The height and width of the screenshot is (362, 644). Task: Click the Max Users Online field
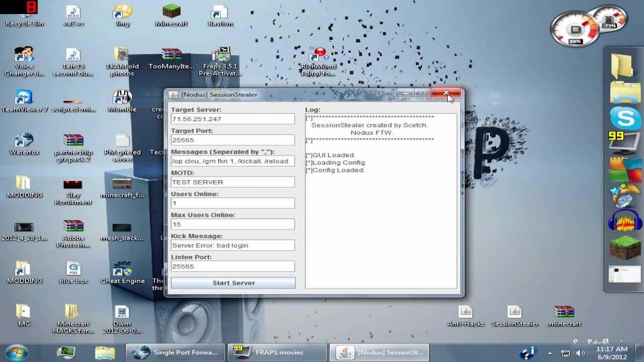click(233, 225)
